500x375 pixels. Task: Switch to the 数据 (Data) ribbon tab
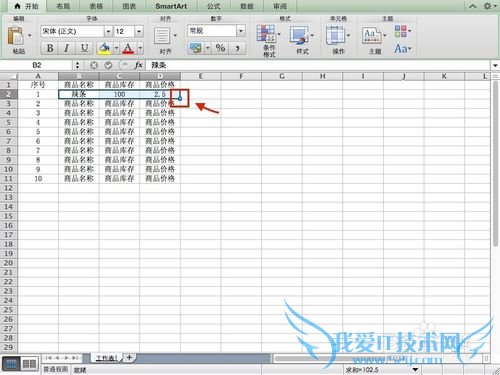(247, 6)
